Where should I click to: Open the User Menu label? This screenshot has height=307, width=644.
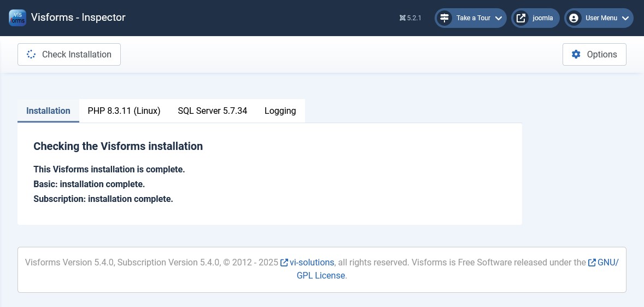click(601, 18)
